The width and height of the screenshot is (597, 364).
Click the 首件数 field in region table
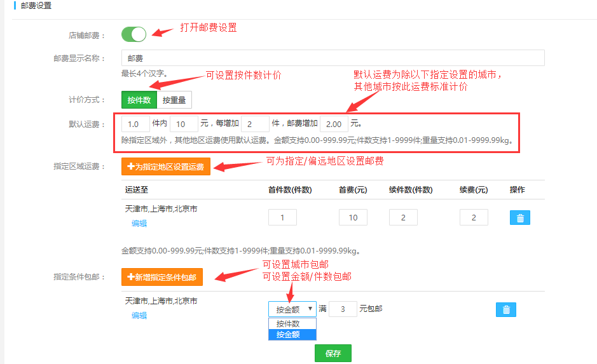(283, 217)
